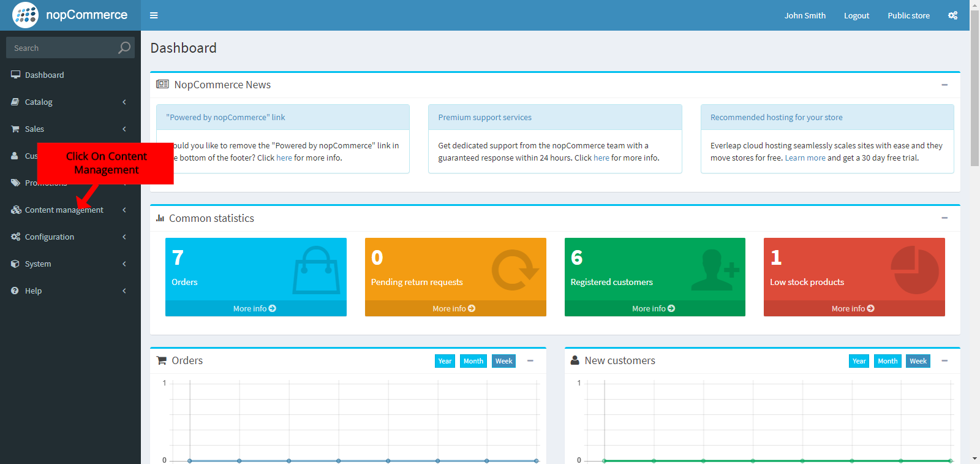Click the Sales shopping cart icon

click(x=15, y=129)
